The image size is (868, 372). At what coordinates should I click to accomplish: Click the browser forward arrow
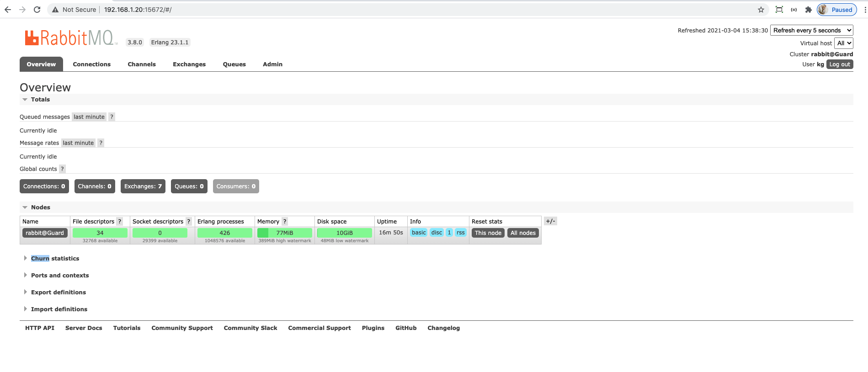[x=22, y=10]
